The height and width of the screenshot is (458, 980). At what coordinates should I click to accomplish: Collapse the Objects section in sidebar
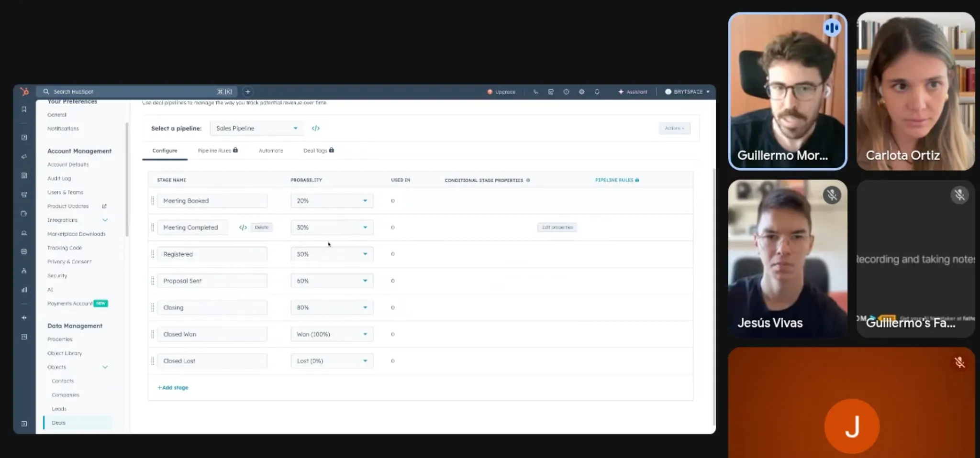tap(105, 367)
